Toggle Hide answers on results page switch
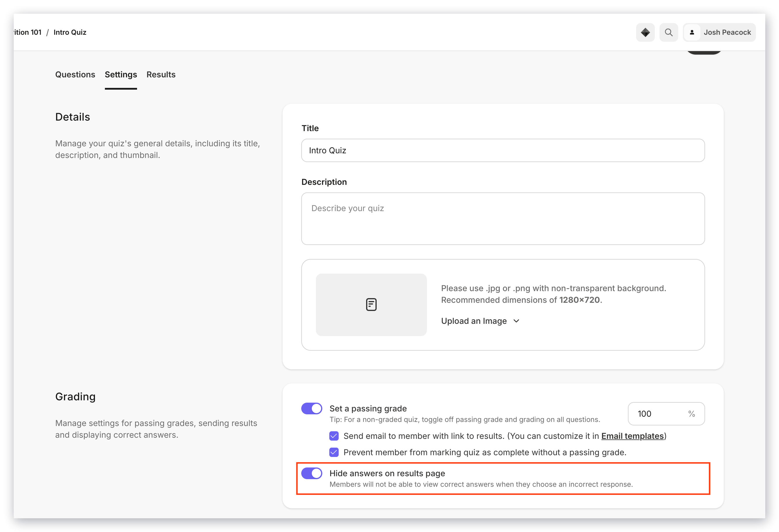This screenshot has width=779, height=532. point(311,473)
